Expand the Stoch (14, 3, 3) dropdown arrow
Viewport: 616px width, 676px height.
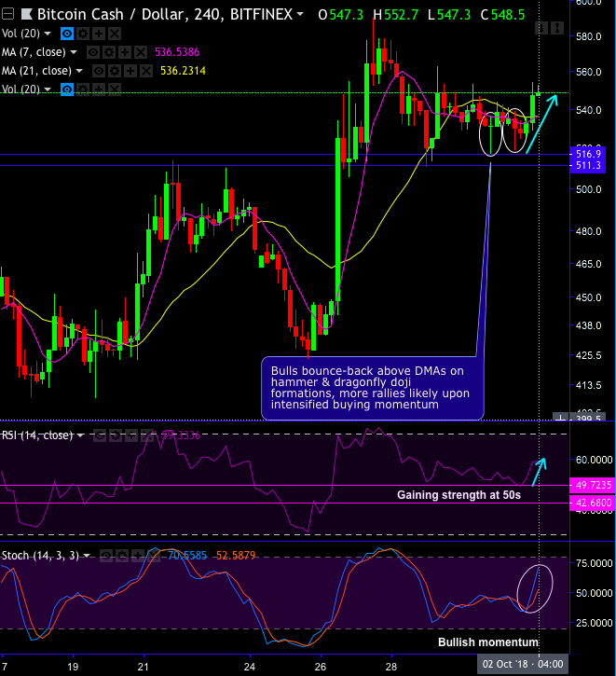point(87,556)
